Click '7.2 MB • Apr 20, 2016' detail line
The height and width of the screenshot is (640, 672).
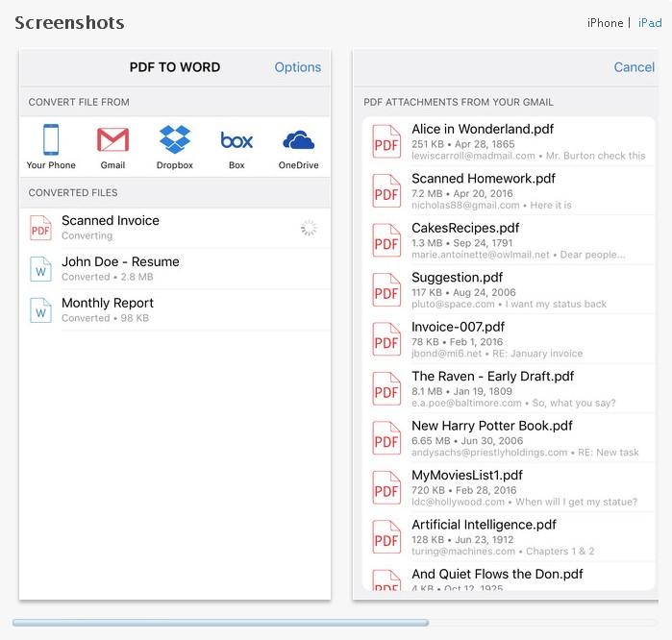coord(462,193)
